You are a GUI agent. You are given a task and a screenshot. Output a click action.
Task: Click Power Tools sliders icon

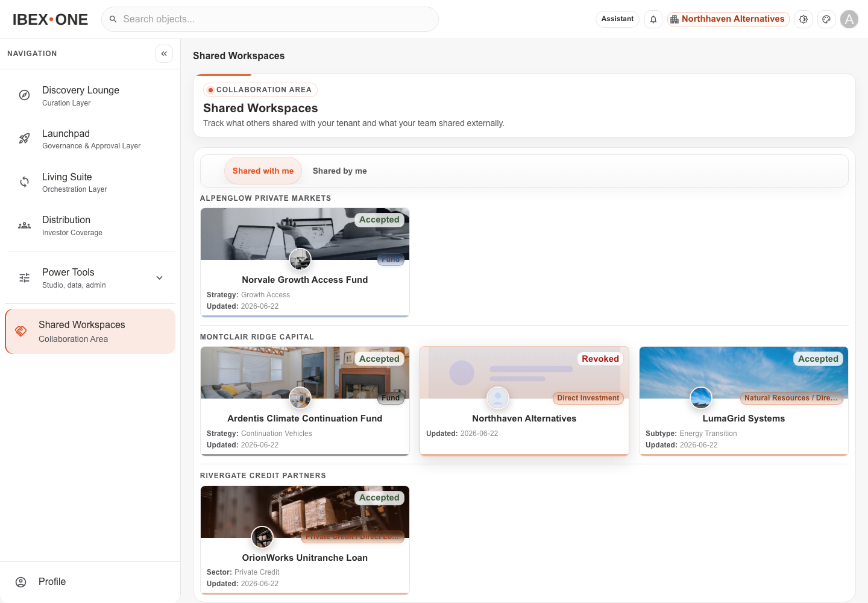(24, 278)
